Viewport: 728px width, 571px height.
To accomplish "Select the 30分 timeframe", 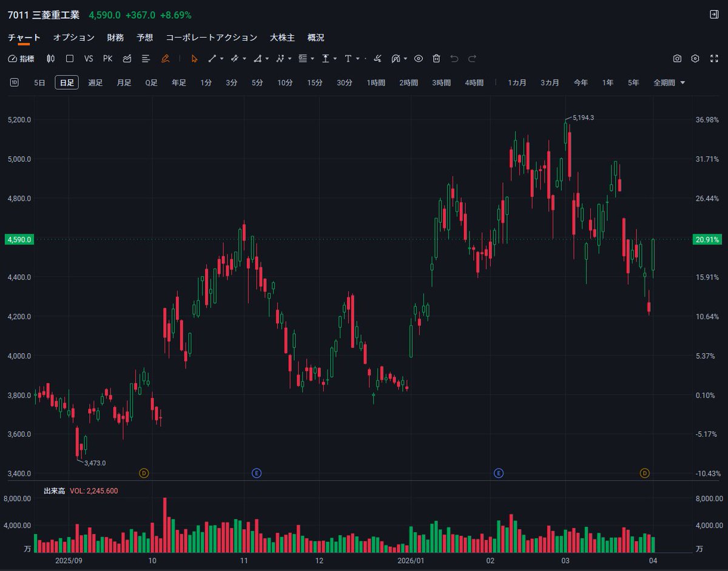I will [x=345, y=83].
